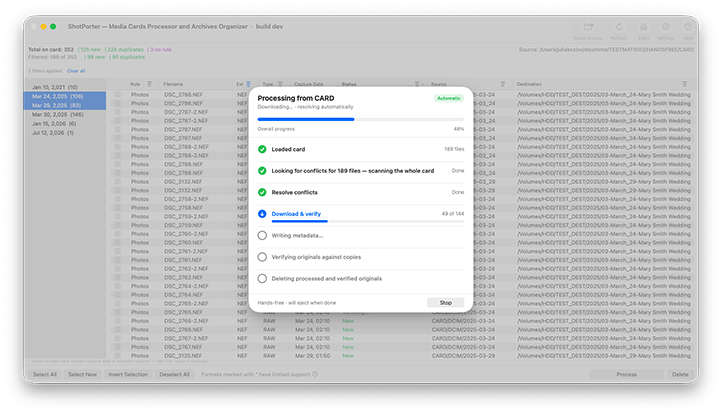Select Jan 15, 2026 date group
722x414 pixels.
click(54, 124)
